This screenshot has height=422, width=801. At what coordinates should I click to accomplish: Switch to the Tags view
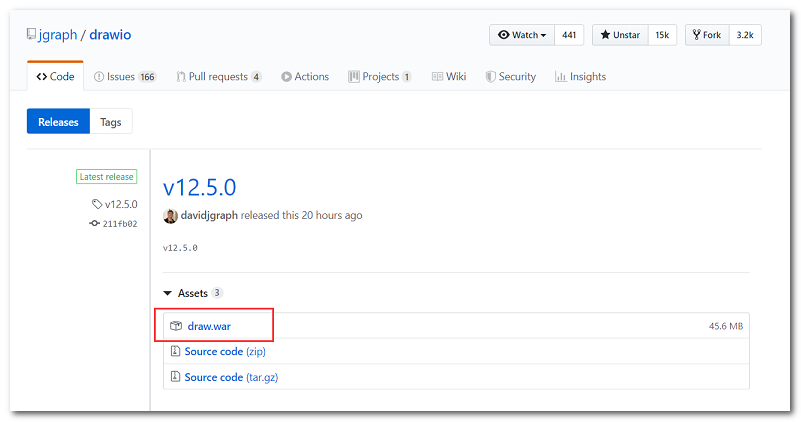click(111, 122)
